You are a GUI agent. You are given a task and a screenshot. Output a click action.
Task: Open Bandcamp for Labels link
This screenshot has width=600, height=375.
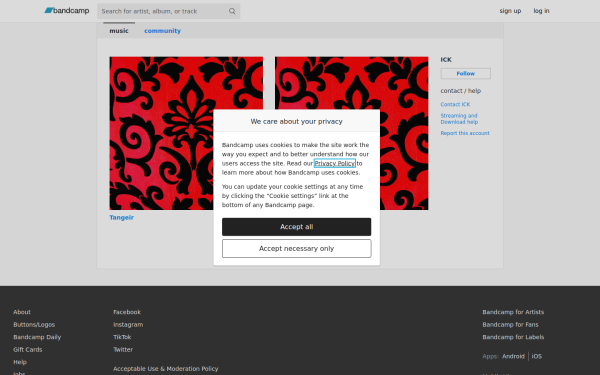513,337
